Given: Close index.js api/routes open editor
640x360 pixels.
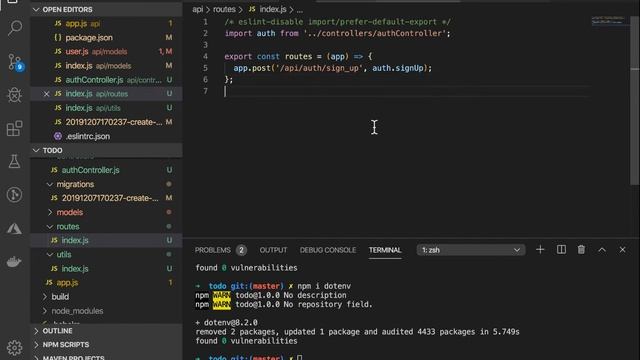Looking at the screenshot, I should tap(47, 94).
